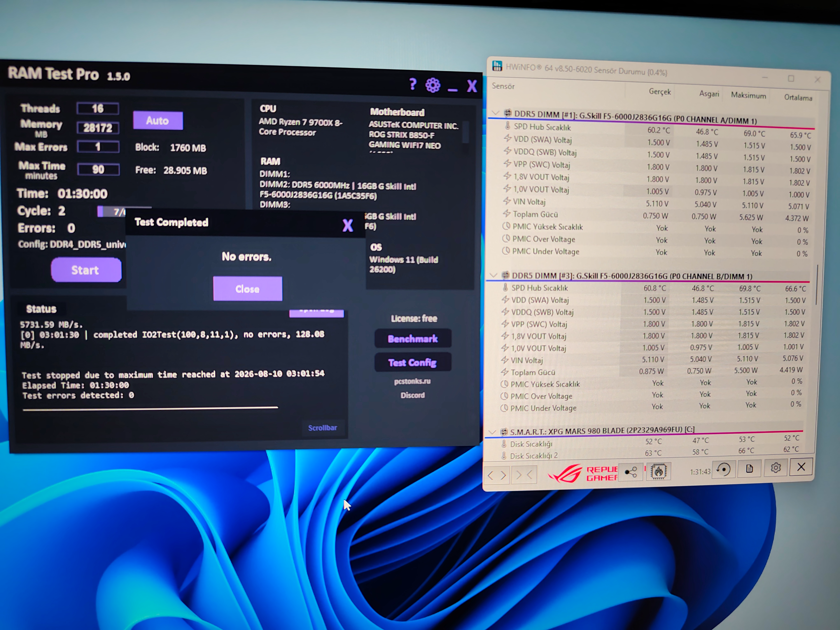Collapse the DDR5 DIMM [#1] sensor group
840x630 pixels.
tap(495, 113)
